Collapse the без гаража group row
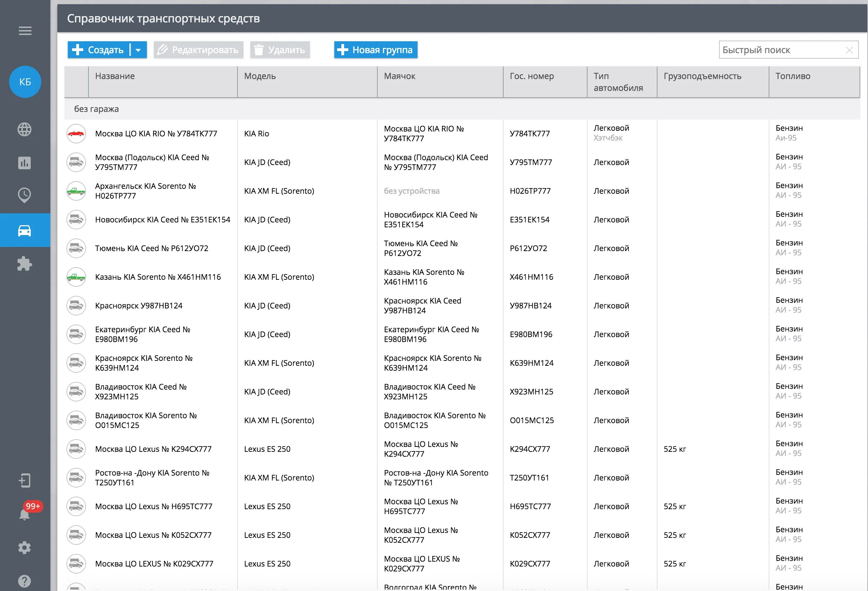Screen dimensions: 868x591 point(462,109)
